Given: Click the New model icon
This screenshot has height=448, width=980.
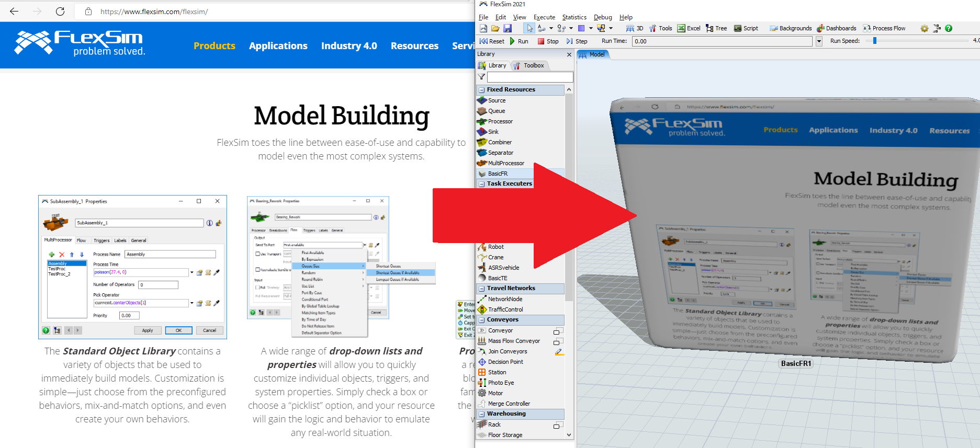Looking at the screenshot, I should coord(483,28).
